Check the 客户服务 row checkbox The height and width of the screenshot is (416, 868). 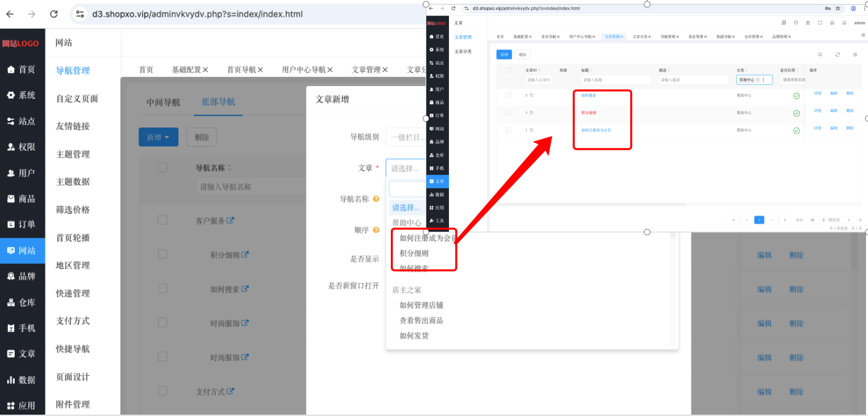[162, 220]
